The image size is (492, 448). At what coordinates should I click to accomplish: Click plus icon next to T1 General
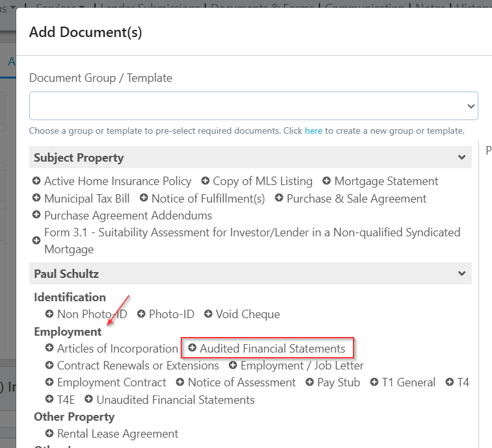(374, 382)
